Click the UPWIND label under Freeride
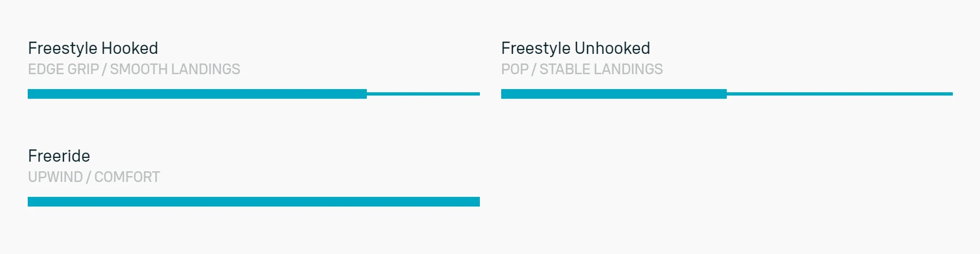 pyautogui.click(x=55, y=177)
